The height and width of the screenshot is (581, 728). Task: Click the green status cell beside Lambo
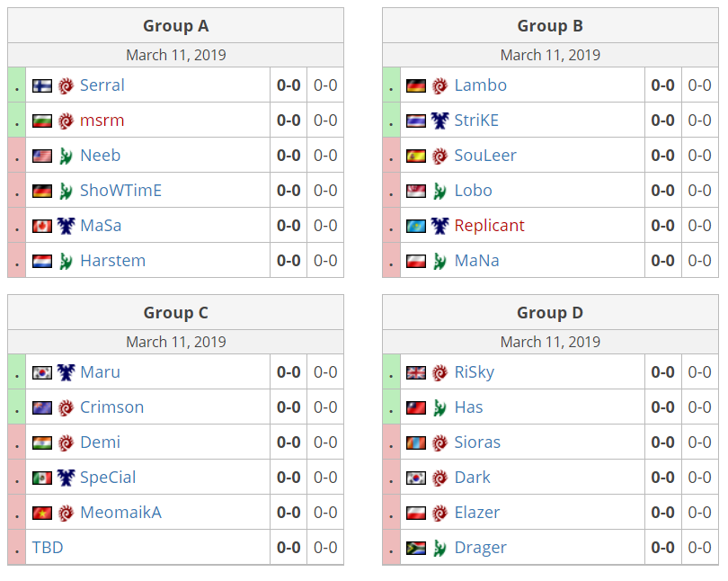click(391, 85)
